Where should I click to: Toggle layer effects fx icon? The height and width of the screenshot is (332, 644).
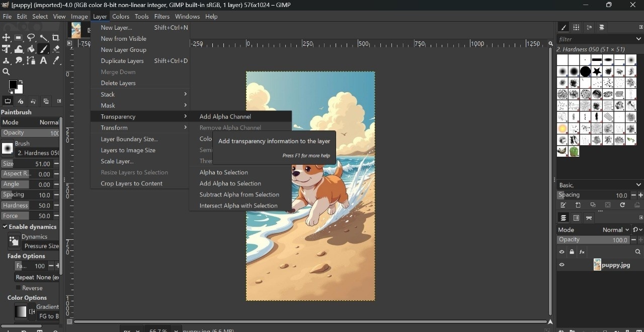tap(582, 252)
